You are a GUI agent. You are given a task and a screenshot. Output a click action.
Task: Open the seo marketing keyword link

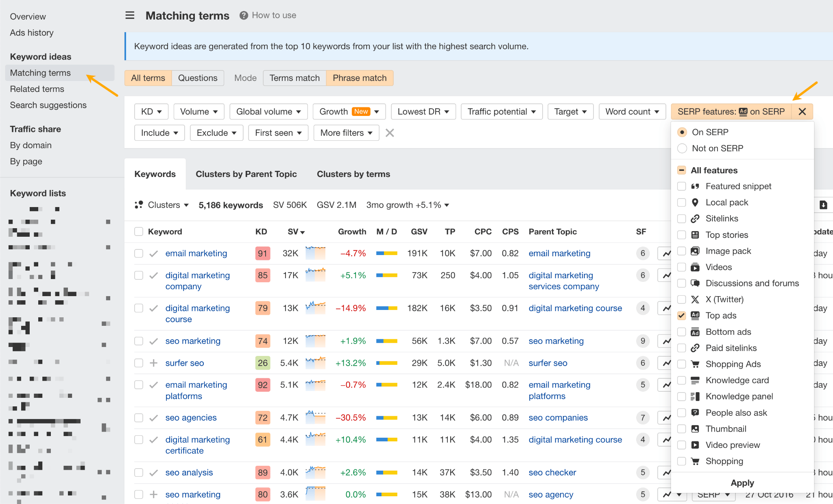[x=192, y=341]
